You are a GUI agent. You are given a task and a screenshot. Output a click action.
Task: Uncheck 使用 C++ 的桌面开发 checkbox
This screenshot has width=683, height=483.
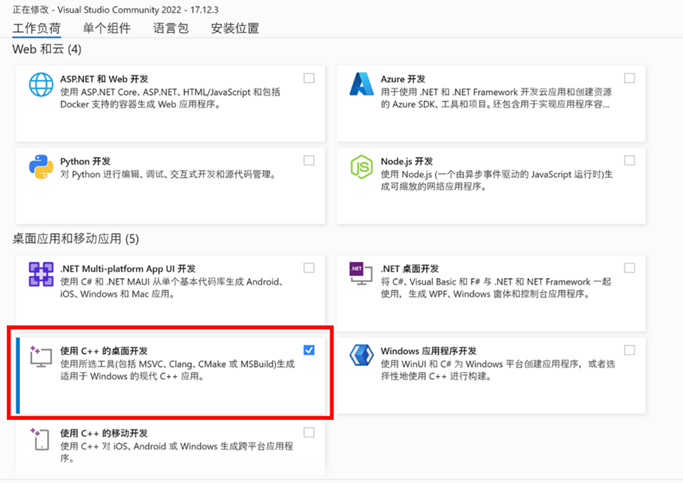[x=309, y=350]
